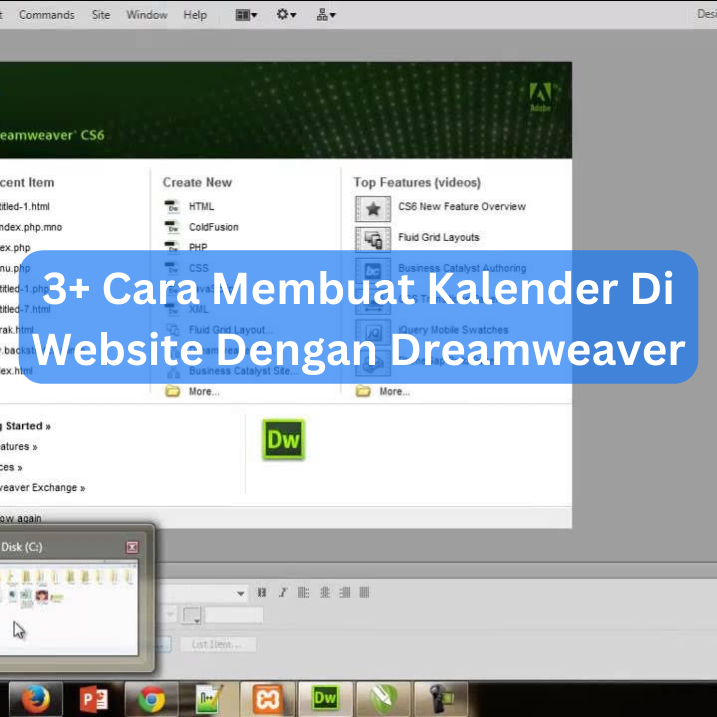
Task: Open the Commands menu
Action: coord(47,15)
